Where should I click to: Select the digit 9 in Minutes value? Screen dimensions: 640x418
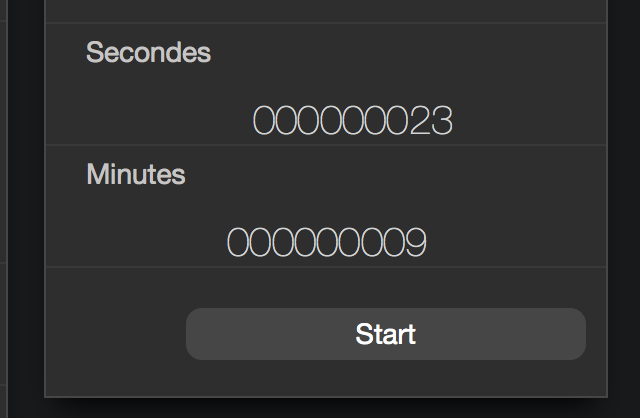pos(416,242)
